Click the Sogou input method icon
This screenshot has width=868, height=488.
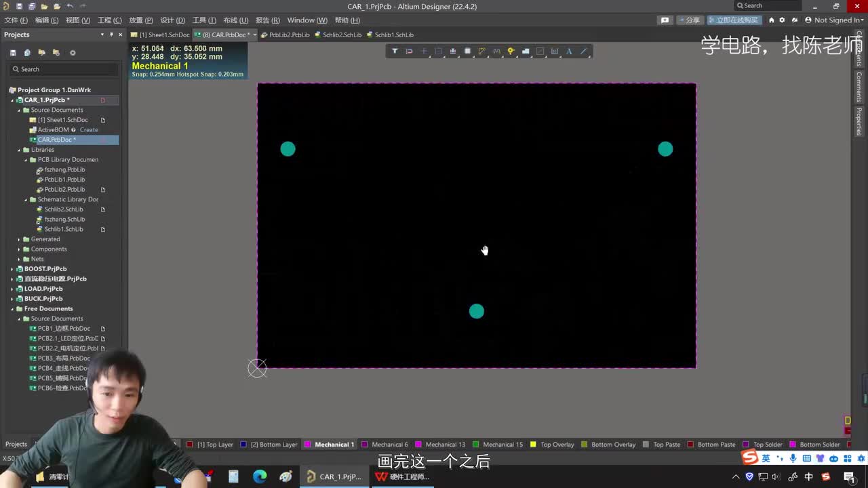[749, 457]
